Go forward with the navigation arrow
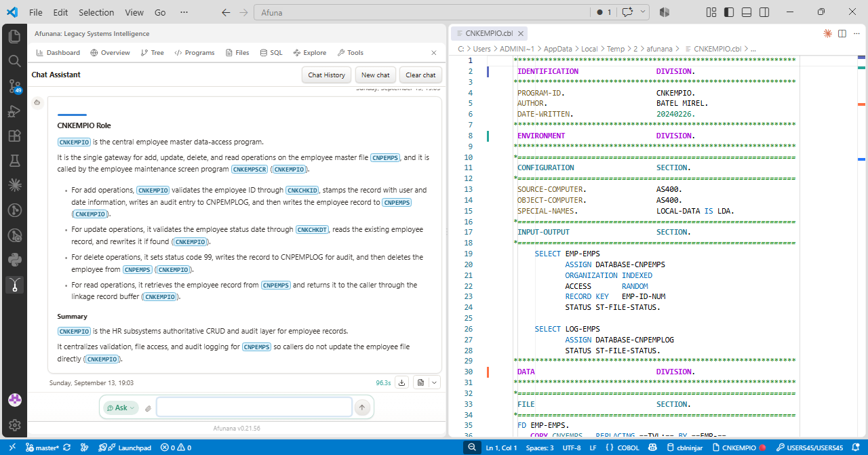This screenshot has width=868, height=455. [x=243, y=12]
